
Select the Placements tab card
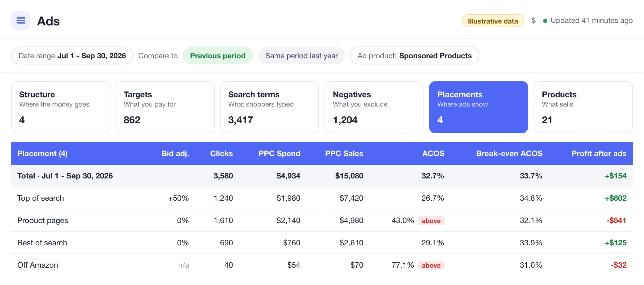coord(479,107)
